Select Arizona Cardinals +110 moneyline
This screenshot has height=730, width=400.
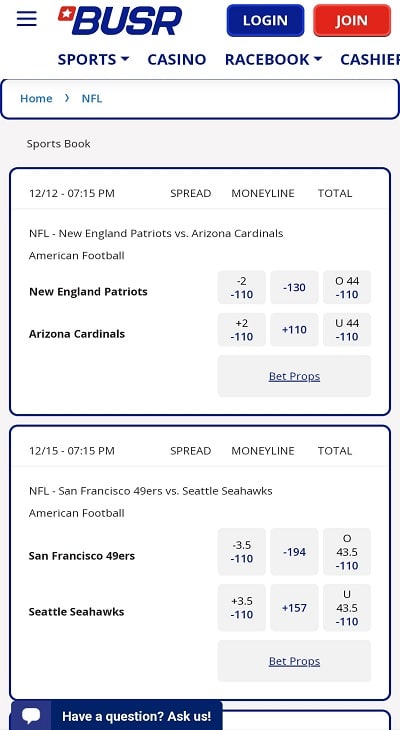point(294,330)
